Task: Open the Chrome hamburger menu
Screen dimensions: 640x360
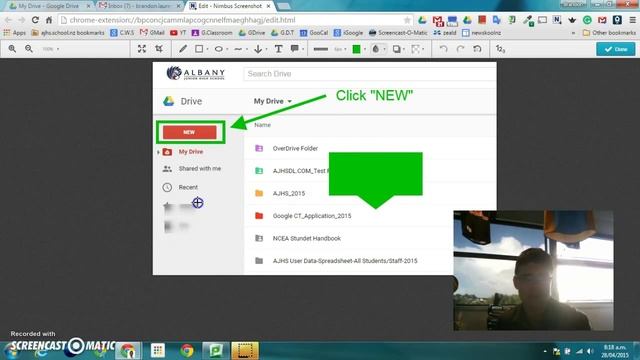Action: [x=632, y=20]
